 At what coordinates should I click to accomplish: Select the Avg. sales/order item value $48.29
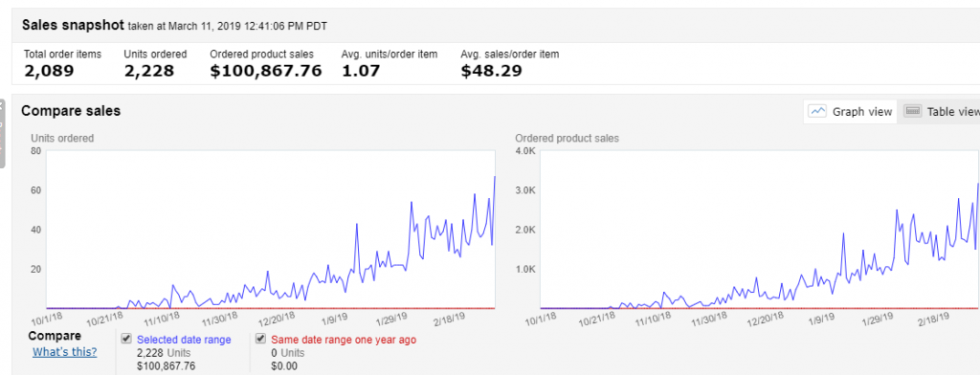(491, 71)
